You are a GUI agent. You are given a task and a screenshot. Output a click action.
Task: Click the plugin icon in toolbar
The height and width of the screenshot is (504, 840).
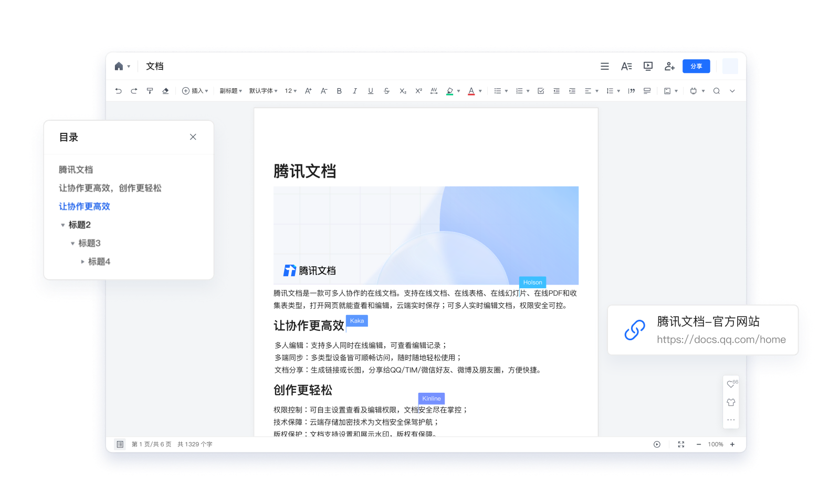tap(694, 91)
